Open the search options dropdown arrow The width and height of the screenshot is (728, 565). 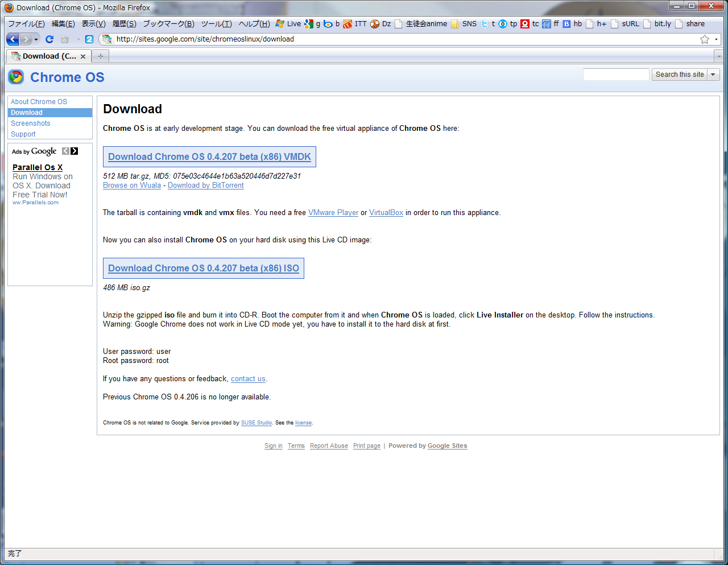coord(713,75)
